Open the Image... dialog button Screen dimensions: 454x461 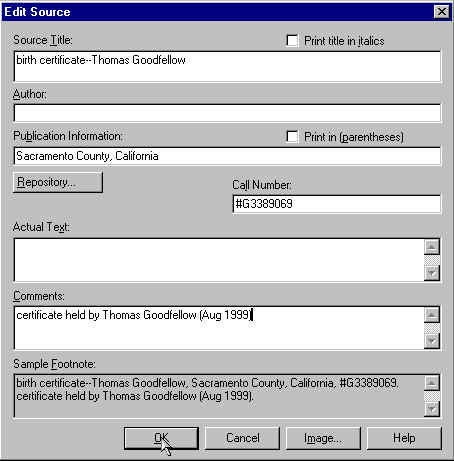(323, 438)
